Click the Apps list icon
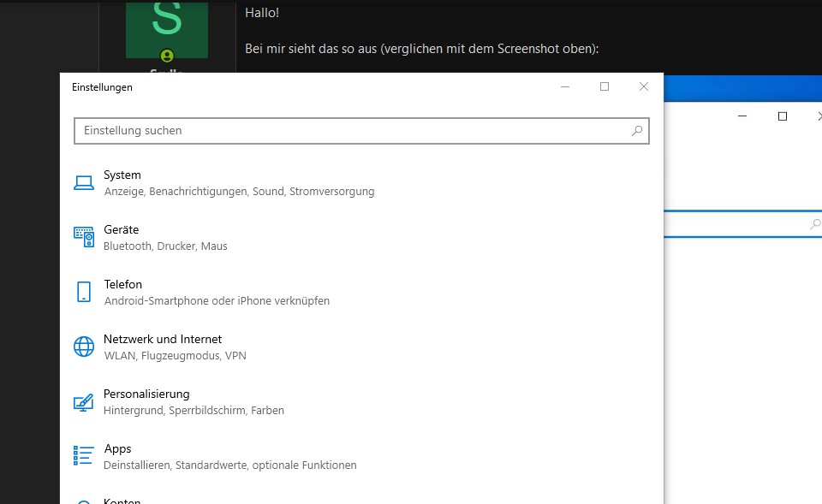This screenshot has width=822, height=504. [x=83, y=456]
